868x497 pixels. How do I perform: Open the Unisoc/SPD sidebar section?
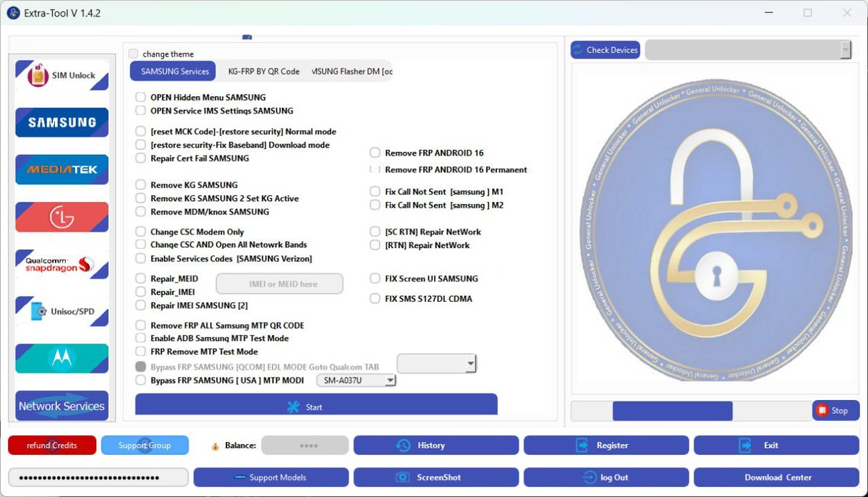click(x=62, y=312)
